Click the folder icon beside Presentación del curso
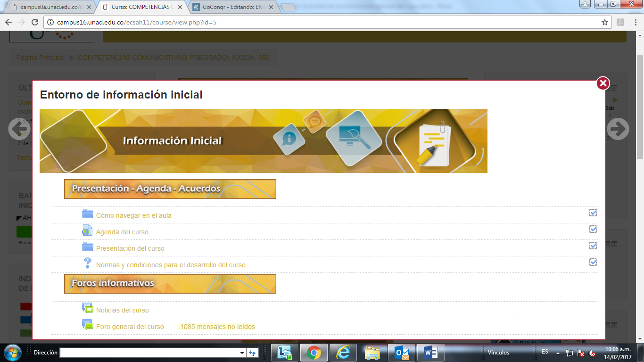This screenshot has height=362, width=644. click(x=88, y=247)
